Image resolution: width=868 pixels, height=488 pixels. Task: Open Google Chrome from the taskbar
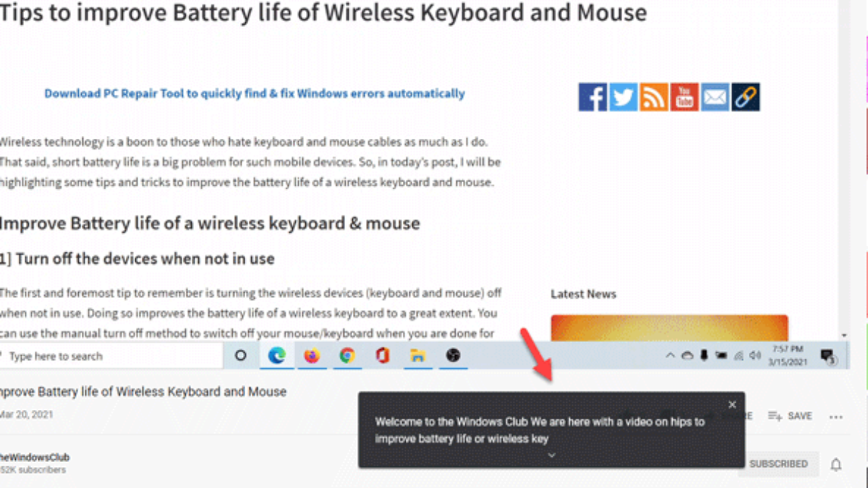click(347, 356)
